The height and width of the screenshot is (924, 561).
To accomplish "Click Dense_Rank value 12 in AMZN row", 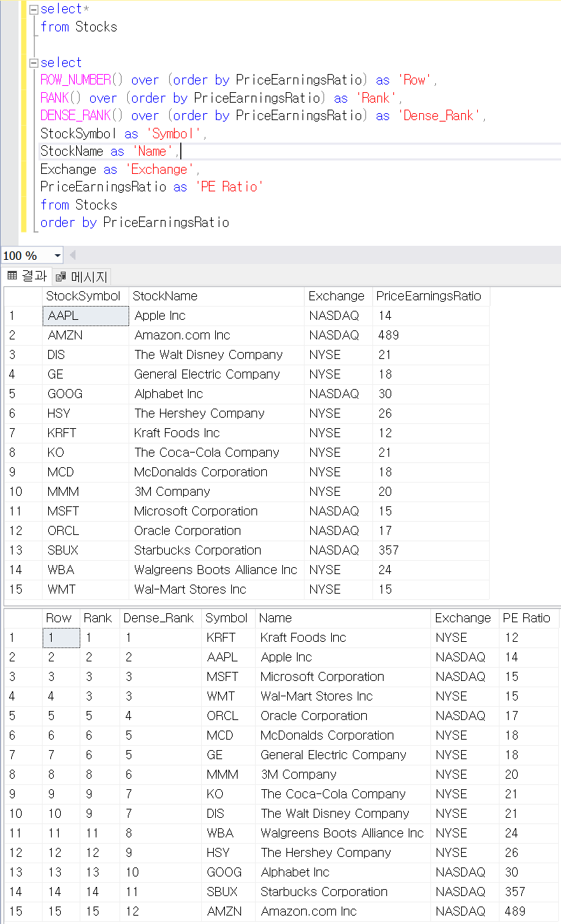I will pyautogui.click(x=160, y=911).
